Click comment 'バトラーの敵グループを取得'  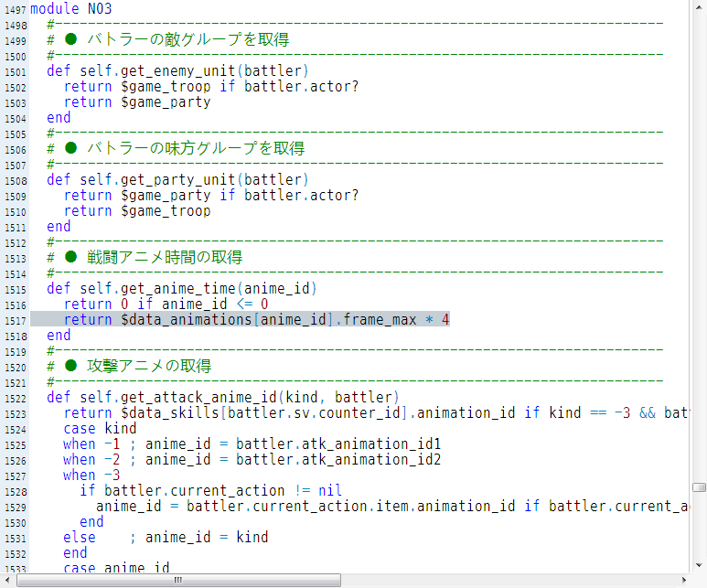tap(188, 39)
